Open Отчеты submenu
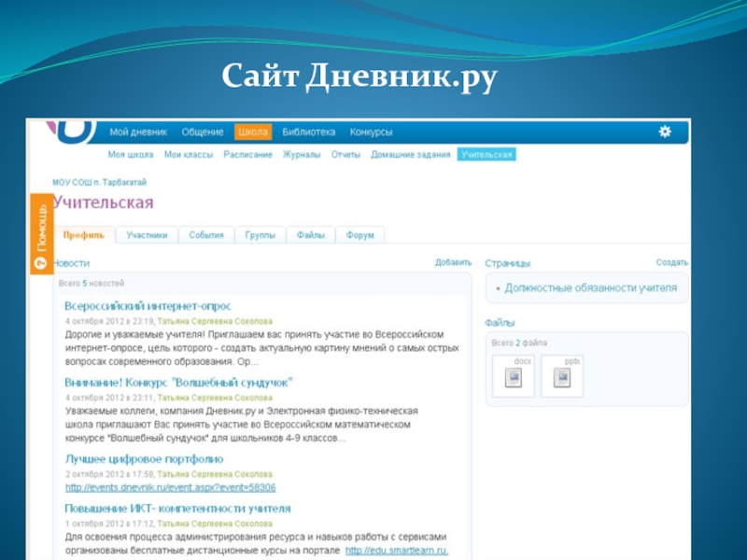 click(345, 154)
